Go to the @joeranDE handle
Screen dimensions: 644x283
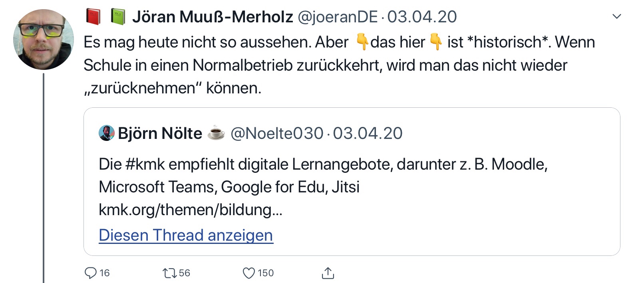tap(338, 17)
